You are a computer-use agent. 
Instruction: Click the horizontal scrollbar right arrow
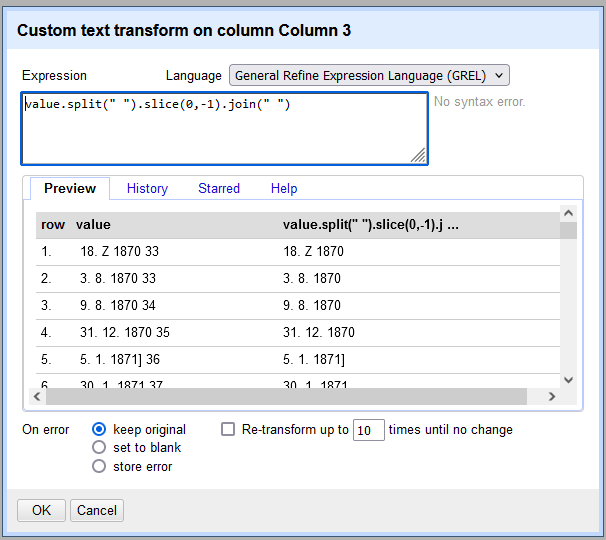[x=551, y=397]
